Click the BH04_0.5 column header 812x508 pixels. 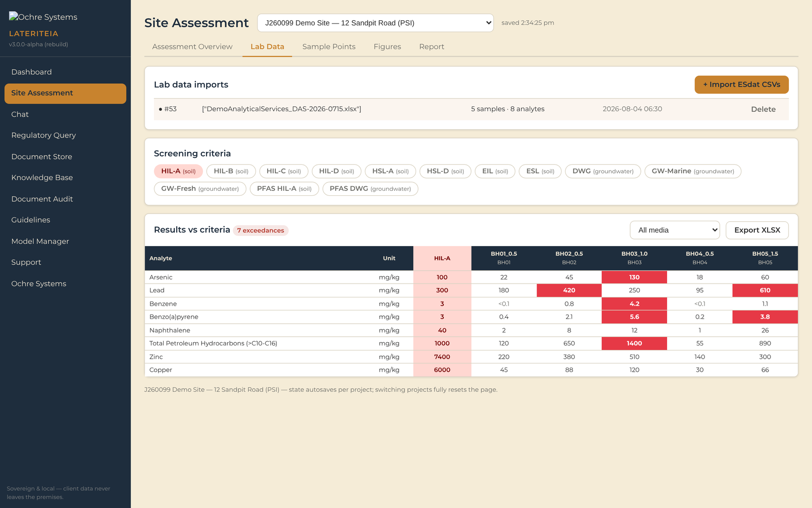(x=699, y=258)
